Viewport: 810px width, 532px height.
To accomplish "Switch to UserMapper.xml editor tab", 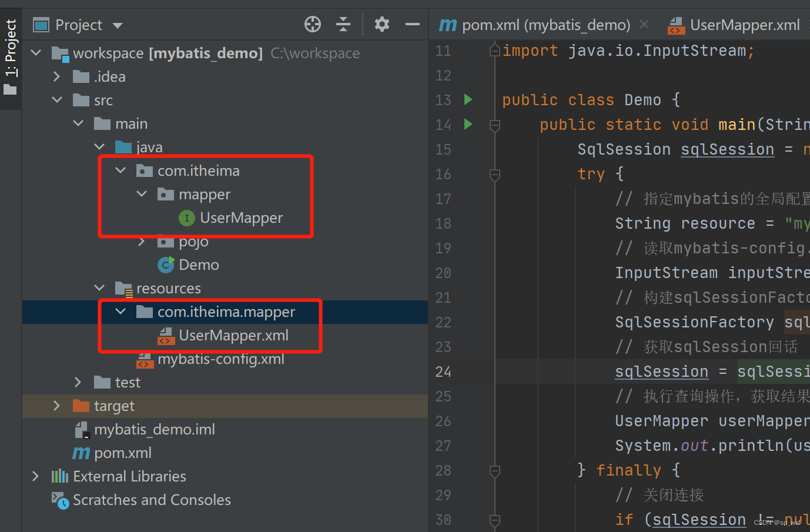I will pos(734,25).
